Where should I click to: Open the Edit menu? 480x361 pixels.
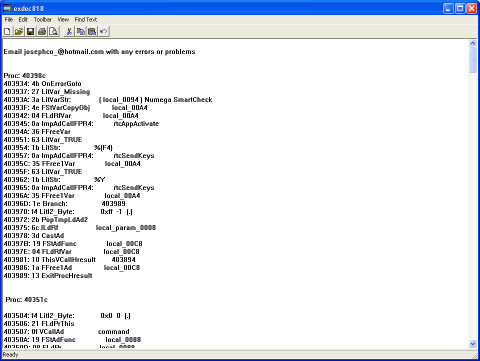(x=23, y=20)
